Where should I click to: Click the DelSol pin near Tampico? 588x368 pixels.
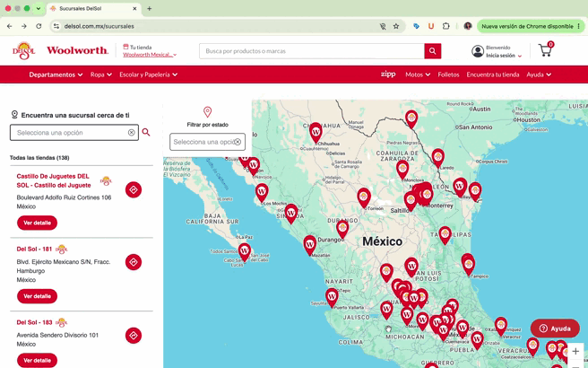469,265
